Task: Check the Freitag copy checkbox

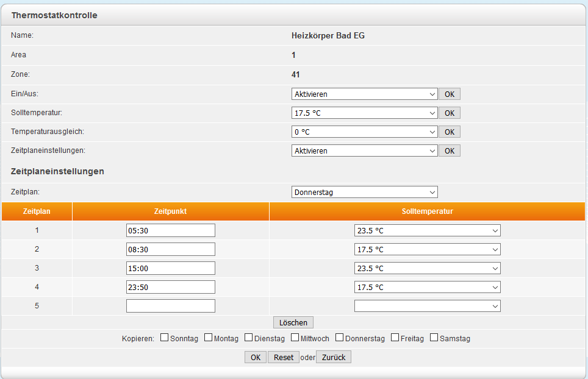Action: [395, 338]
